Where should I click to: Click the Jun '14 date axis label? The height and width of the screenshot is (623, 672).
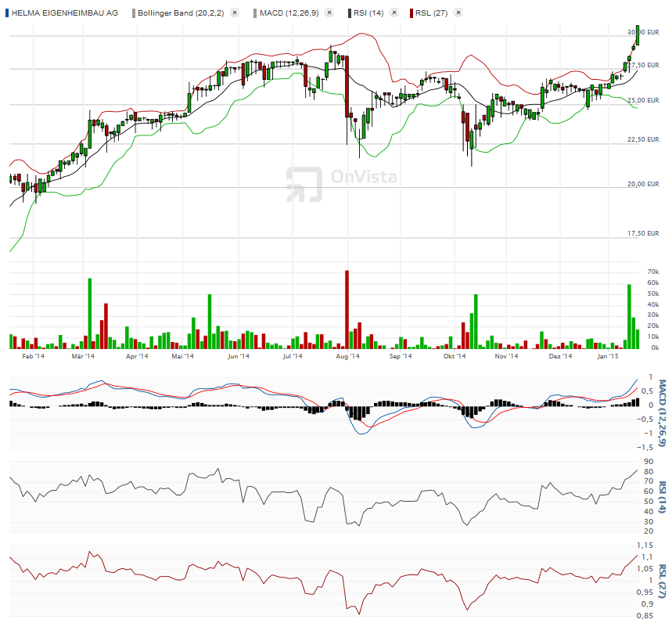tap(239, 356)
